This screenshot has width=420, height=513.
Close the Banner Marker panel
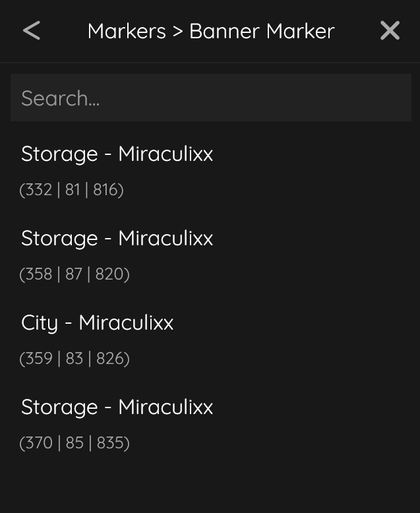point(390,31)
